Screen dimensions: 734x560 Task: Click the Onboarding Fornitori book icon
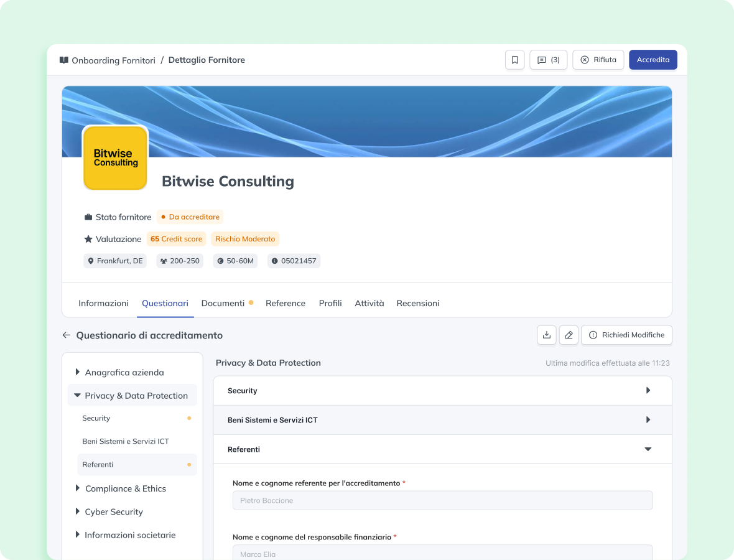click(64, 60)
